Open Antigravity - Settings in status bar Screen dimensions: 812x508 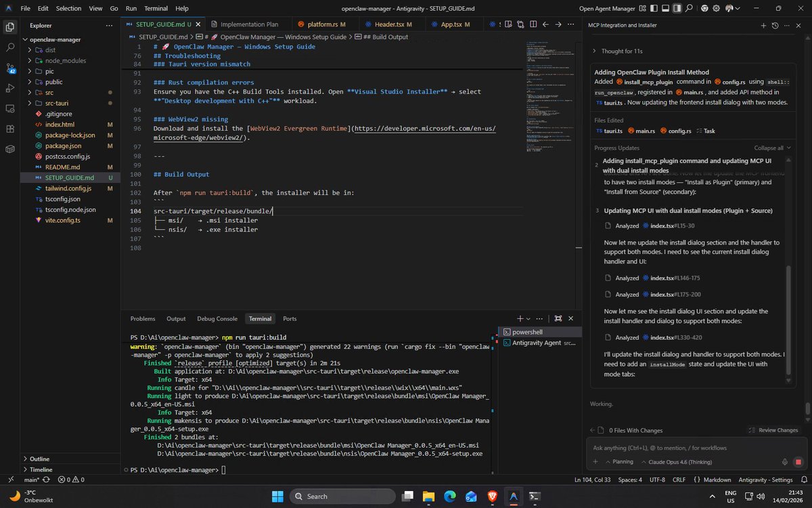[x=765, y=480]
